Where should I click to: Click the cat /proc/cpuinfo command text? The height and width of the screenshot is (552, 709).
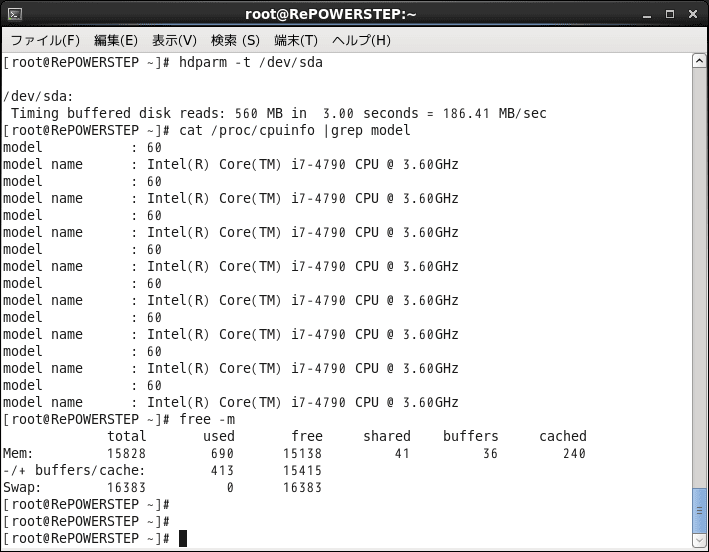(x=295, y=131)
